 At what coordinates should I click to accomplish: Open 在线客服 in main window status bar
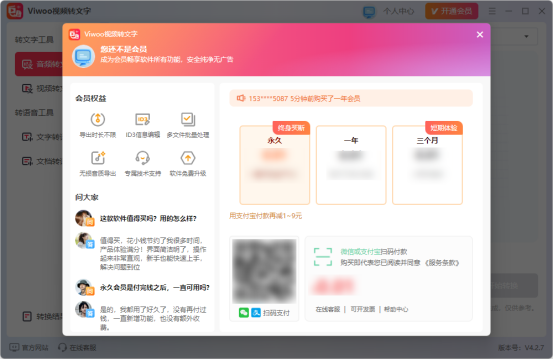click(x=77, y=348)
